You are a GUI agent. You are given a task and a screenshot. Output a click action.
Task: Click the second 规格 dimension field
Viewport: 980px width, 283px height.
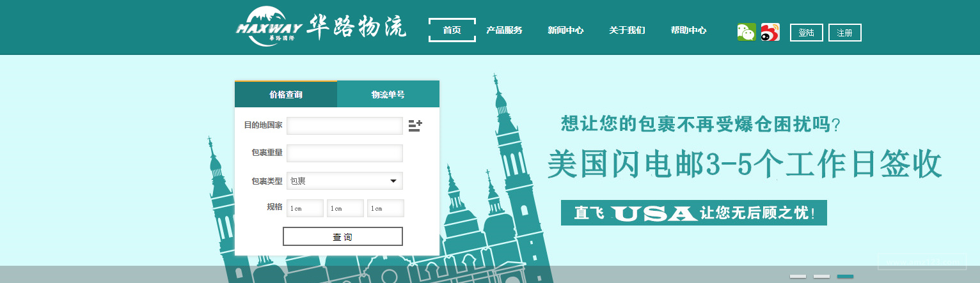click(345, 208)
